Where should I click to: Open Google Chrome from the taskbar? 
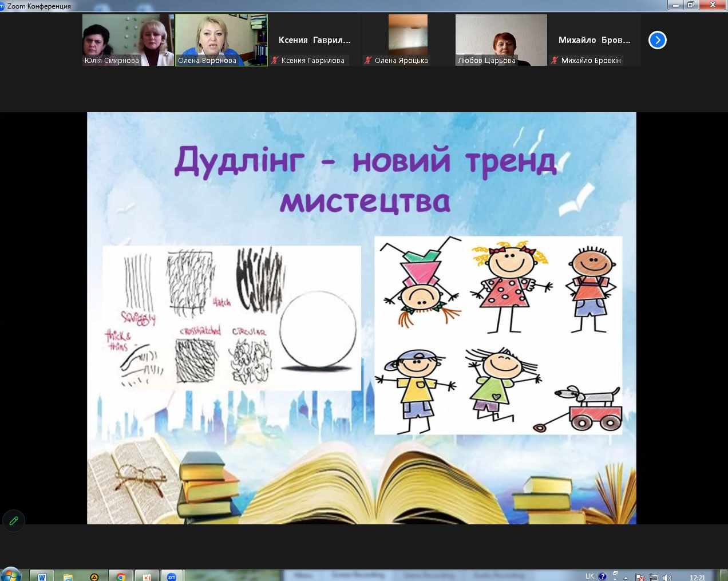tap(121, 576)
